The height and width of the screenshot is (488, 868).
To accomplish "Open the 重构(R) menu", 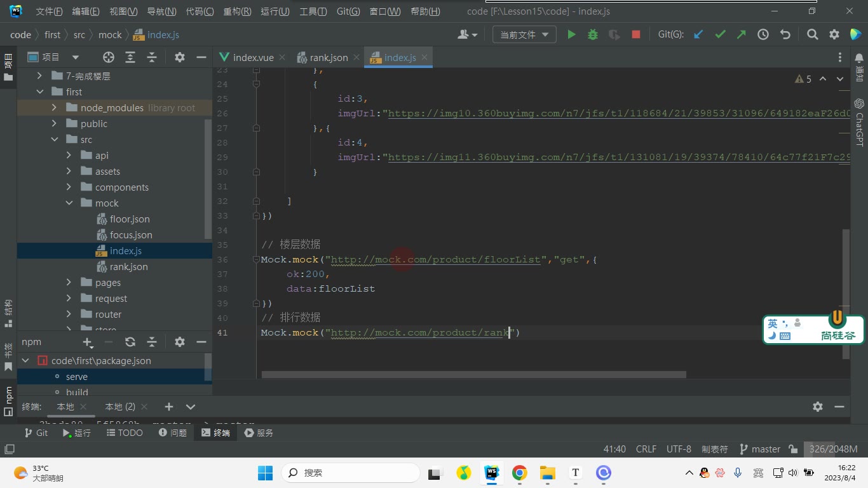I will (237, 11).
